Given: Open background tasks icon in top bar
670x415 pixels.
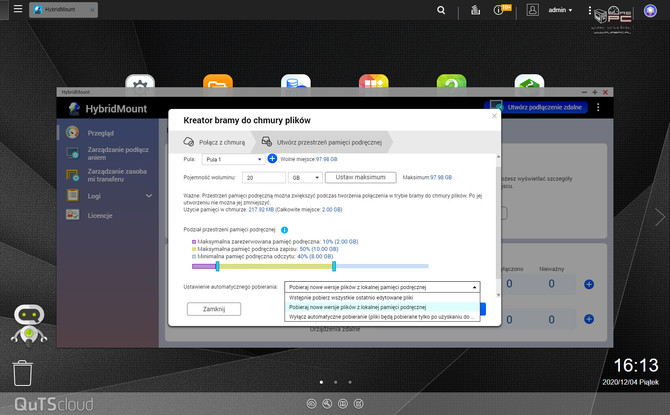Looking at the screenshot, I should tap(475, 10).
